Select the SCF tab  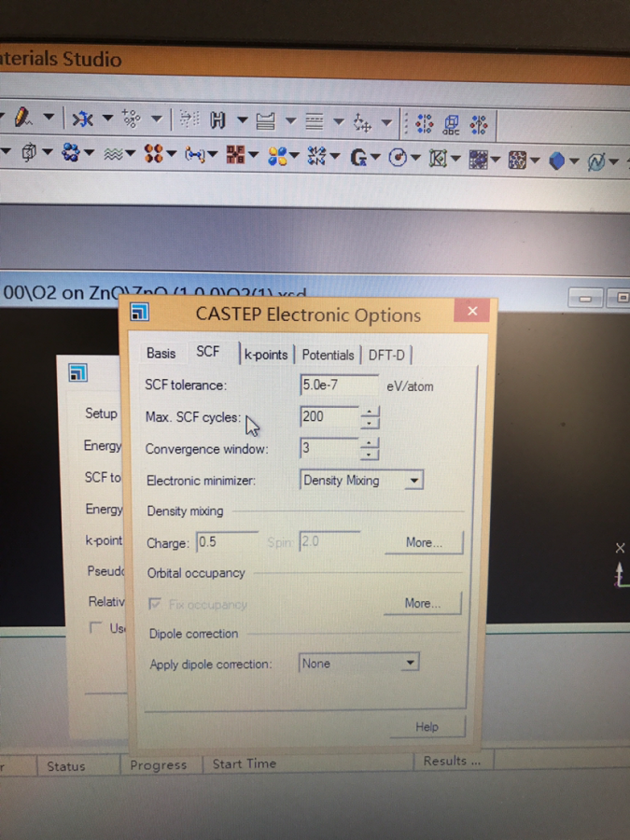pos(208,352)
